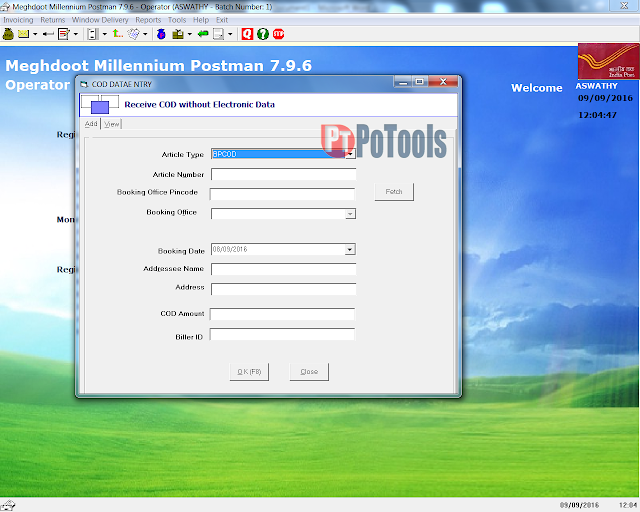Click the green question mark help icon
The image size is (640, 512).
click(x=263, y=34)
